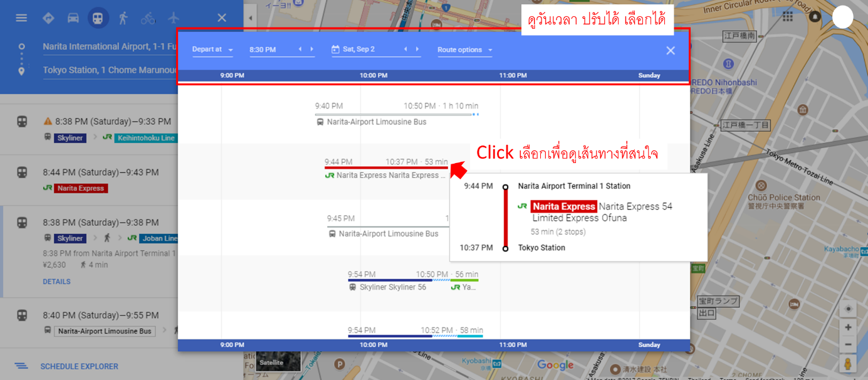
Task: Select the best travel modes icon
Action: (48, 18)
